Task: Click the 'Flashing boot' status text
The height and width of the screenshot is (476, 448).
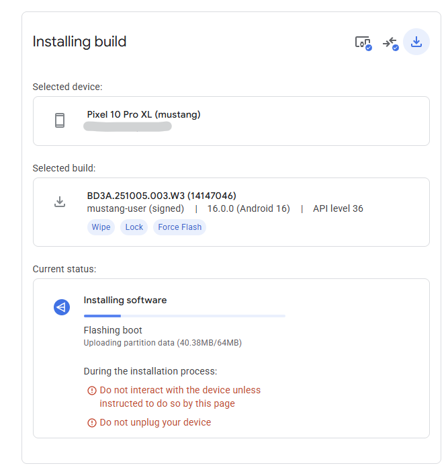Action: [113, 330]
